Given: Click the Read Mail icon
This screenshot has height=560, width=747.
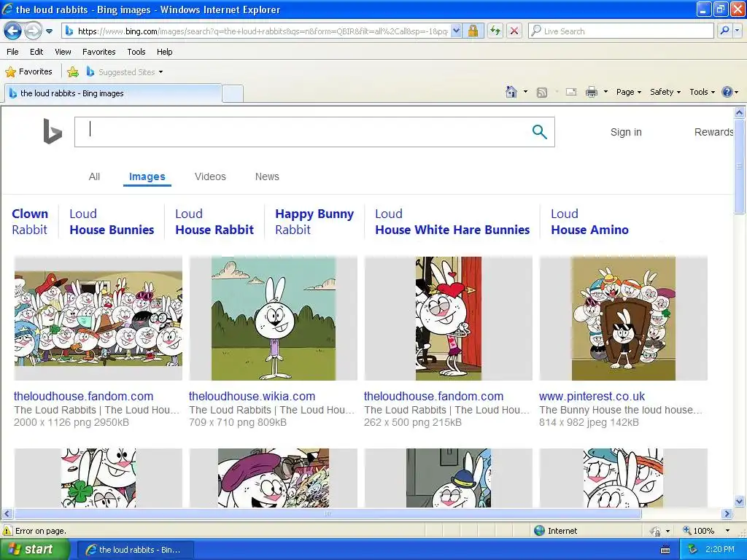Looking at the screenshot, I should [x=571, y=92].
